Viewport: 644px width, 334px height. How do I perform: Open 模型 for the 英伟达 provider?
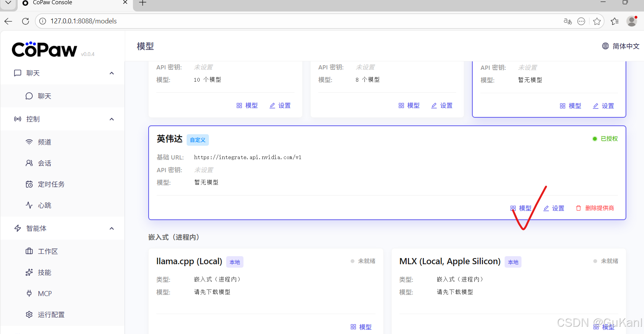521,208
